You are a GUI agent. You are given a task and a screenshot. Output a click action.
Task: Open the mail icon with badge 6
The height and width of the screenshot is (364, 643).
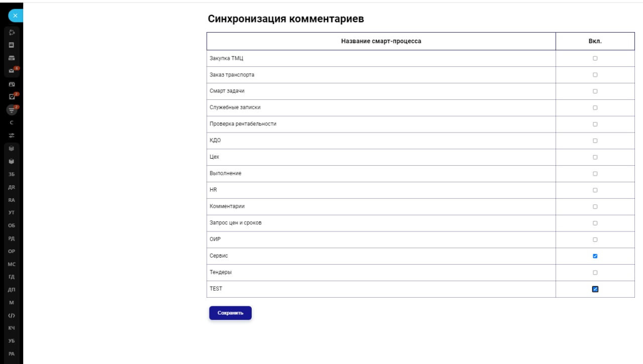[x=12, y=71]
